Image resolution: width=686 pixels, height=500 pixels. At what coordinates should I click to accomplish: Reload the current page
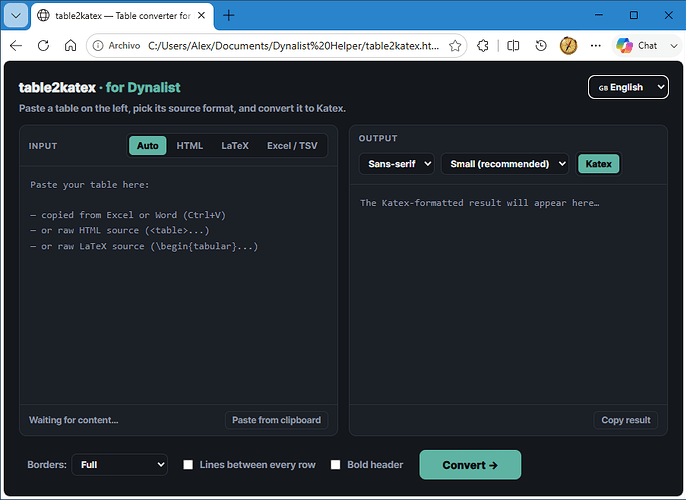tap(43, 45)
